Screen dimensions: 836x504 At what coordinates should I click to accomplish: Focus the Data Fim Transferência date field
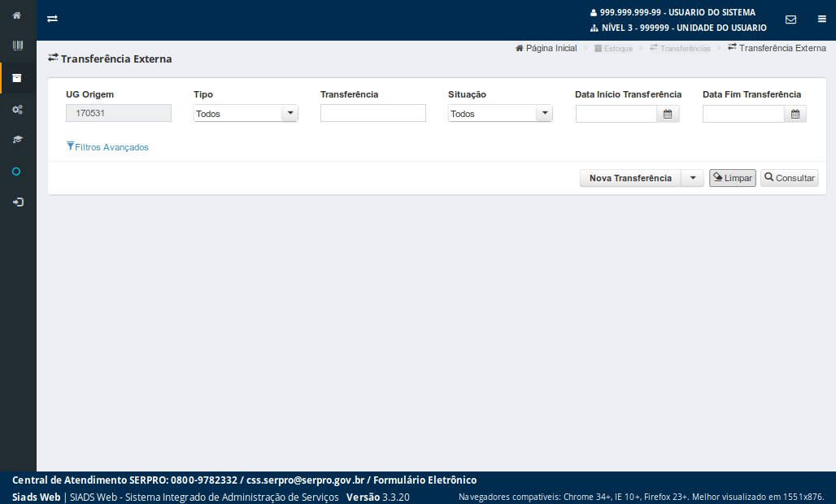[743, 114]
